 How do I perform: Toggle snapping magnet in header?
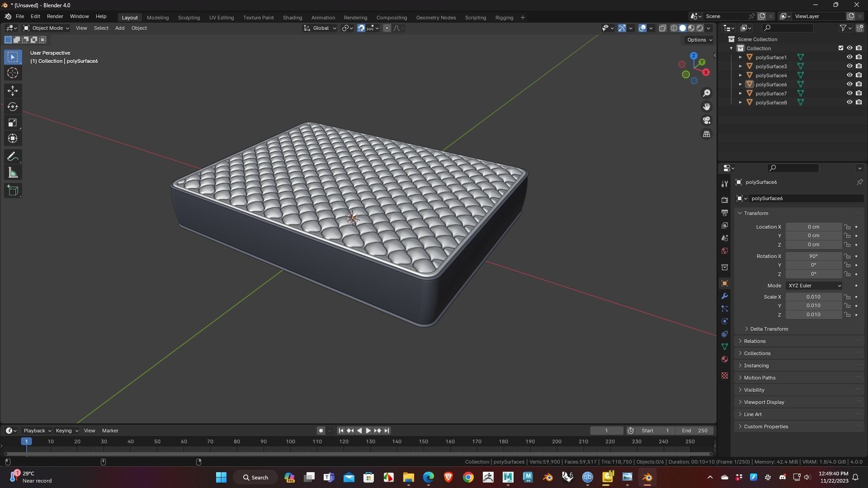[x=361, y=28]
